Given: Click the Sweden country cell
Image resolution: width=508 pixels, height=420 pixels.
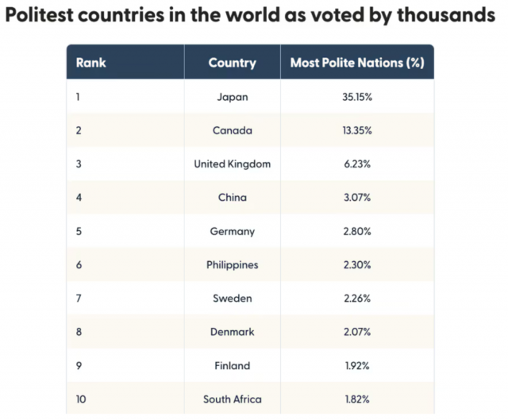Looking at the screenshot, I should pos(232,298).
